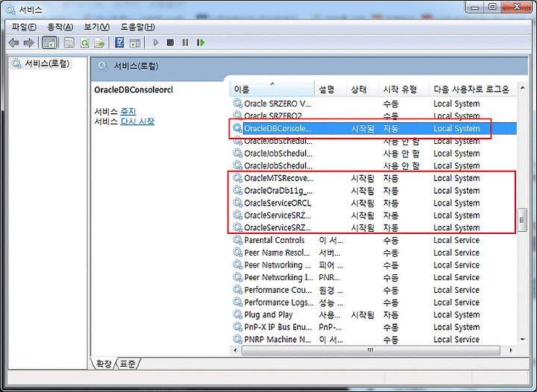The height and width of the screenshot is (392, 537).
Task: Click the horizontal scrollbar left arrow
Action: tap(235, 350)
